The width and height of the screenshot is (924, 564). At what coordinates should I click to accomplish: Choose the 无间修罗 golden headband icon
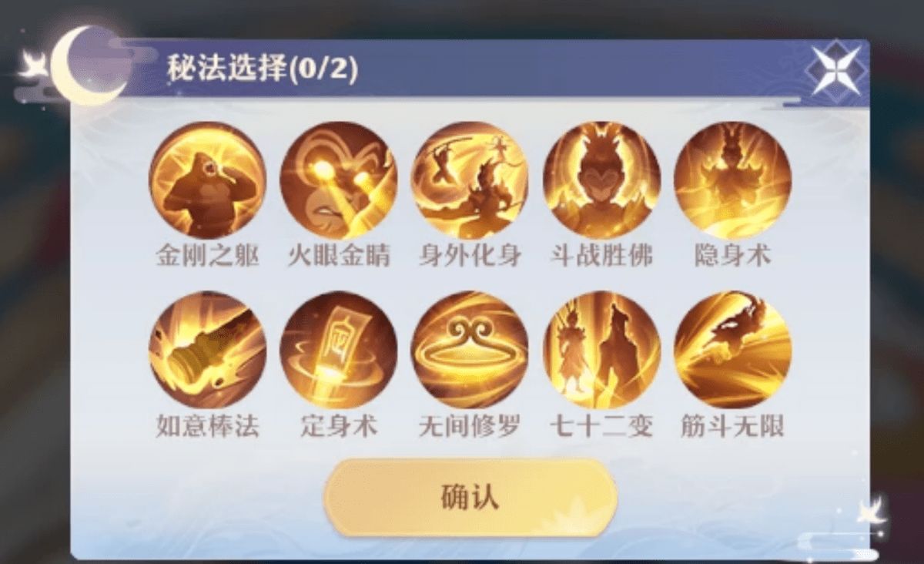coord(470,350)
